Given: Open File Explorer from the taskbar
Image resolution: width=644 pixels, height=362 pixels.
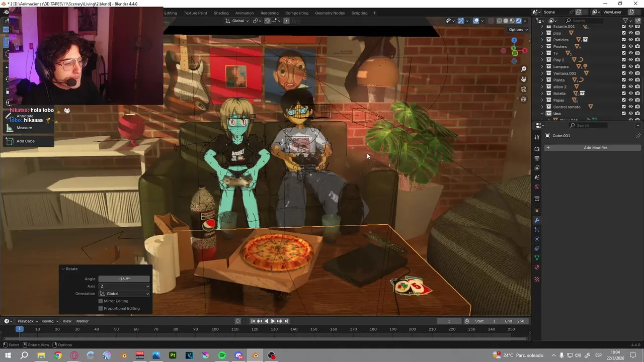Looking at the screenshot, I should 41,355.
